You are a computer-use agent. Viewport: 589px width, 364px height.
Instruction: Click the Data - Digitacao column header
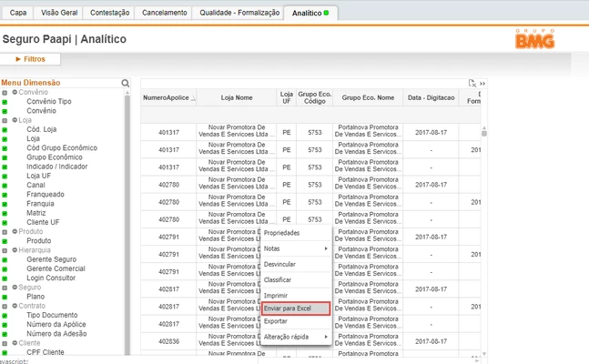pos(431,97)
